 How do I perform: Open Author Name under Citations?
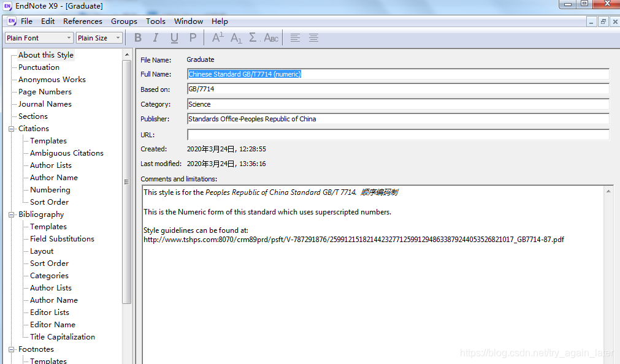[x=54, y=178]
